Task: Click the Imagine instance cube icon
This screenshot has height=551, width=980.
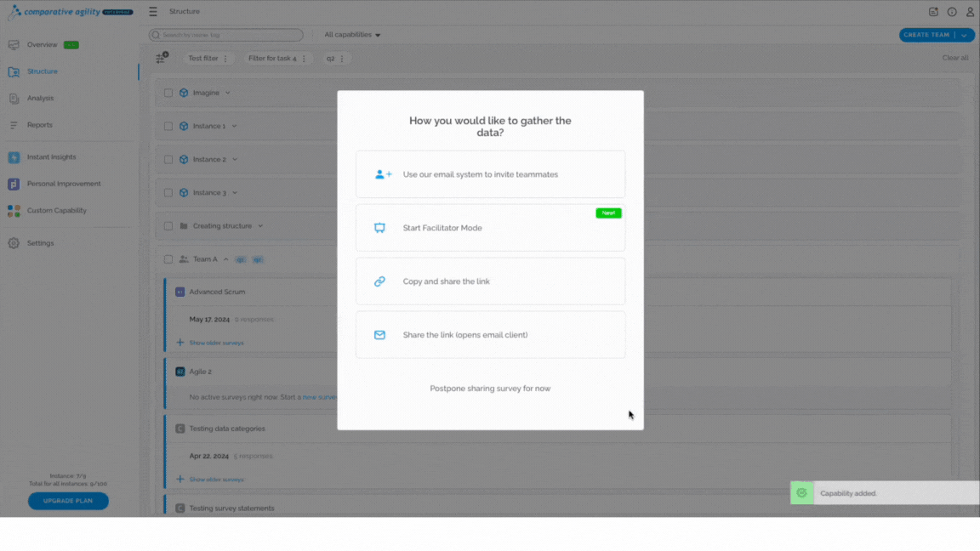Action: [x=184, y=93]
